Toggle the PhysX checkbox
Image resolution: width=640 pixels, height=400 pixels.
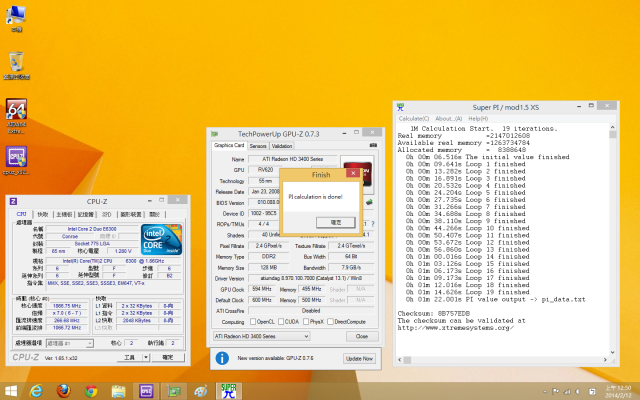306,322
